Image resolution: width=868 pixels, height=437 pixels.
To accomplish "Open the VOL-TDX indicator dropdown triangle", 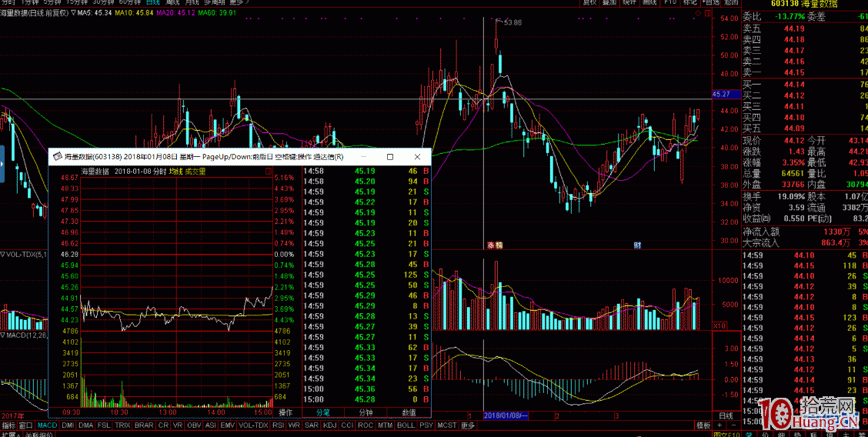I will pos(3,255).
